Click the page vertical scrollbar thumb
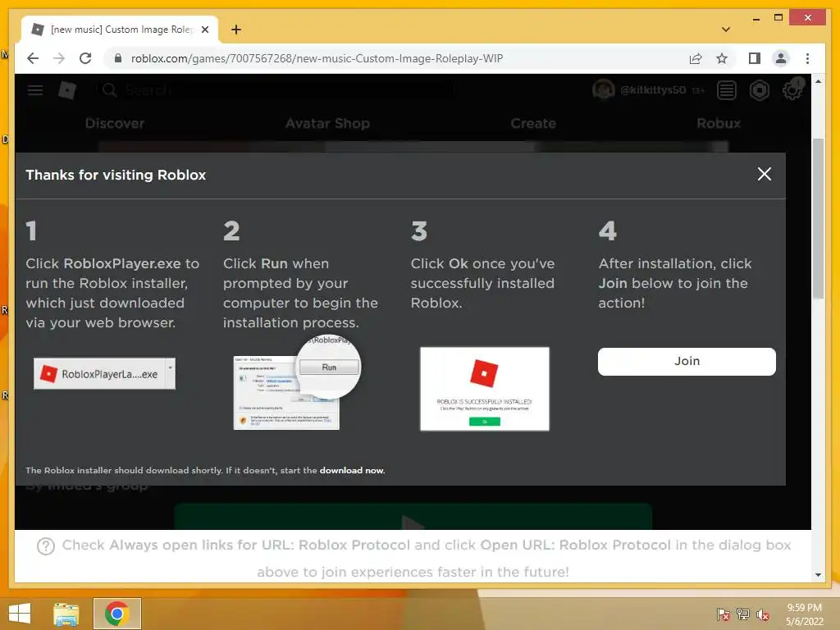The width and height of the screenshot is (840, 630). coord(818,218)
